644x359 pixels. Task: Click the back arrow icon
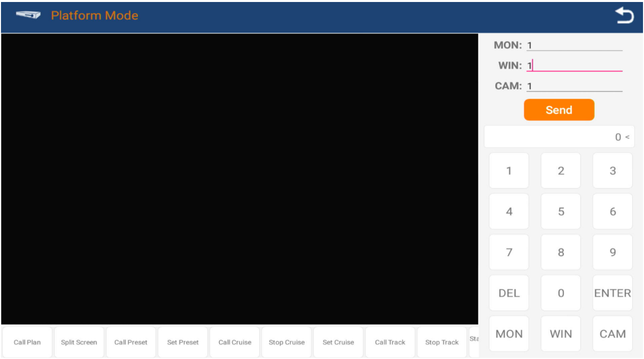[624, 16]
